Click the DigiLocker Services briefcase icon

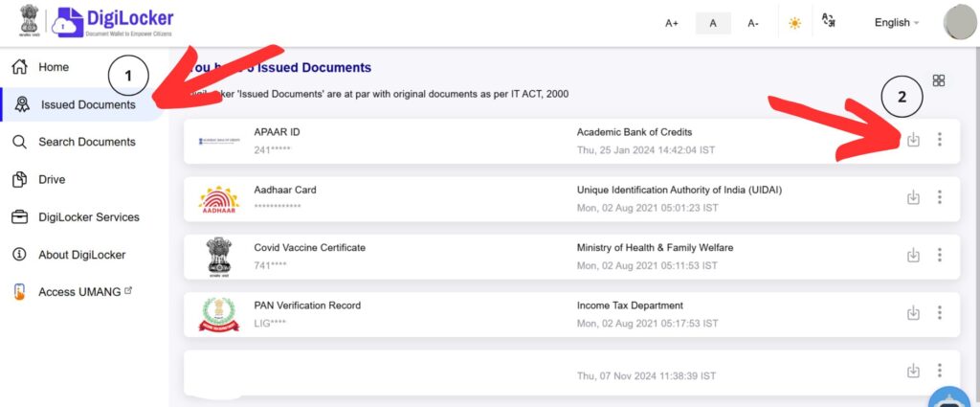click(x=20, y=217)
